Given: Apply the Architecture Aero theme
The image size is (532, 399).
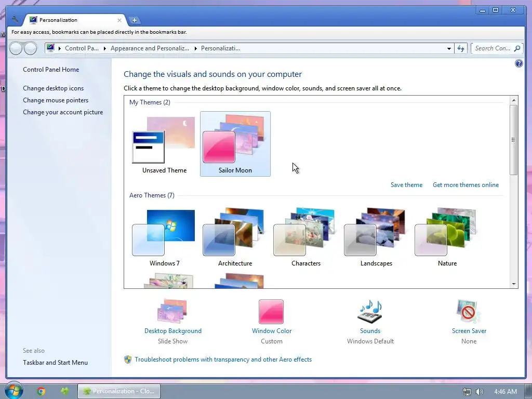Looking at the screenshot, I should tap(235, 237).
